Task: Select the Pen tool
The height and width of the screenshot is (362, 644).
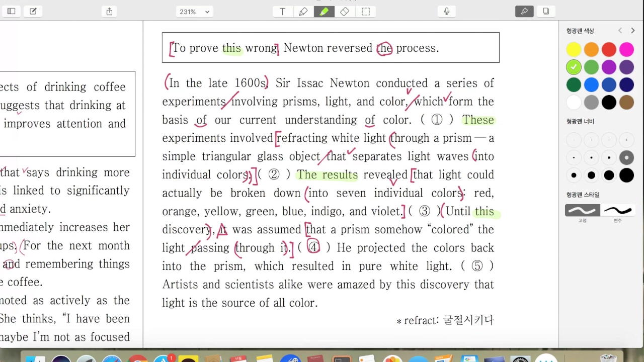Action: click(x=303, y=12)
